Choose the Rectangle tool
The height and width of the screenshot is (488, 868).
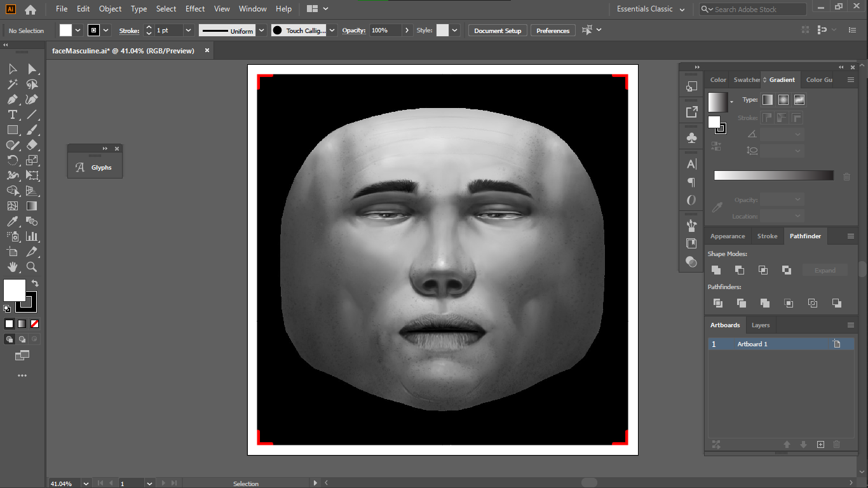(x=13, y=130)
